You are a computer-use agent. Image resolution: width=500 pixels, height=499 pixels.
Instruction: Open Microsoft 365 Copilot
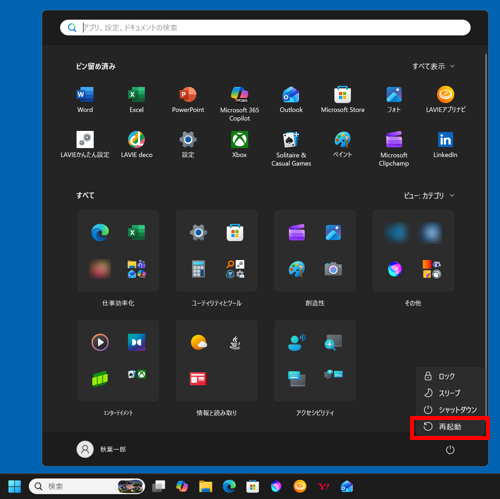[x=239, y=104]
